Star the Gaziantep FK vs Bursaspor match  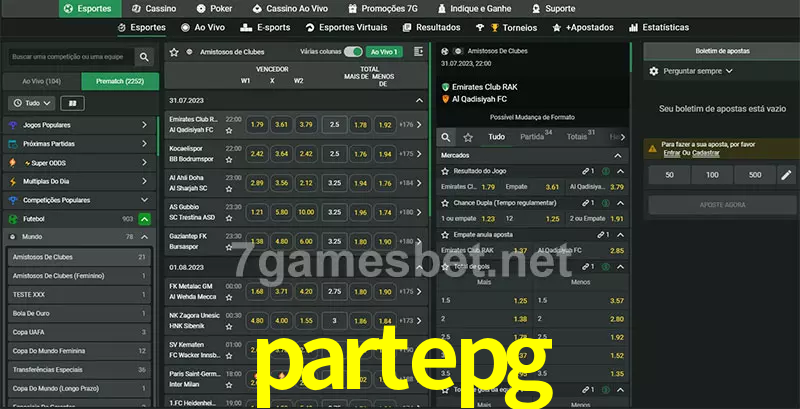pos(229,247)
